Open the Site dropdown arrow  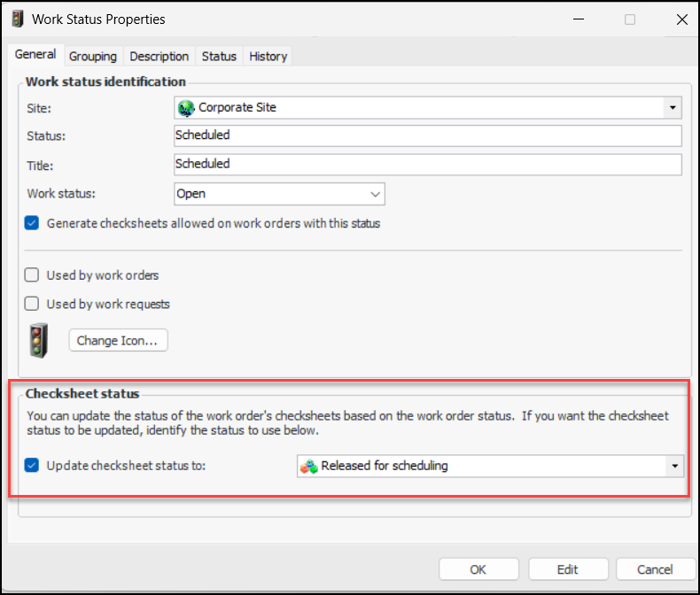tap(673, 107)
